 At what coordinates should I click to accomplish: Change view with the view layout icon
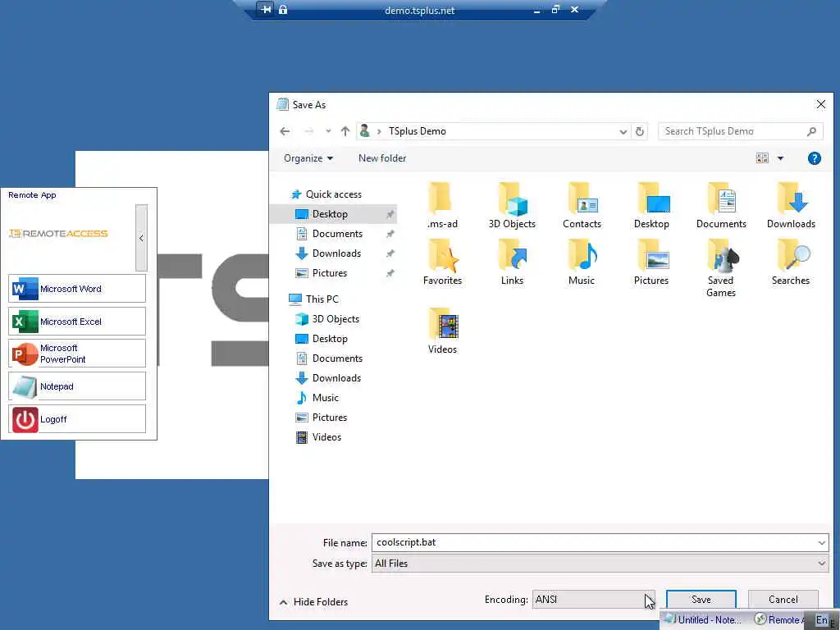click(x=762, y=158)
